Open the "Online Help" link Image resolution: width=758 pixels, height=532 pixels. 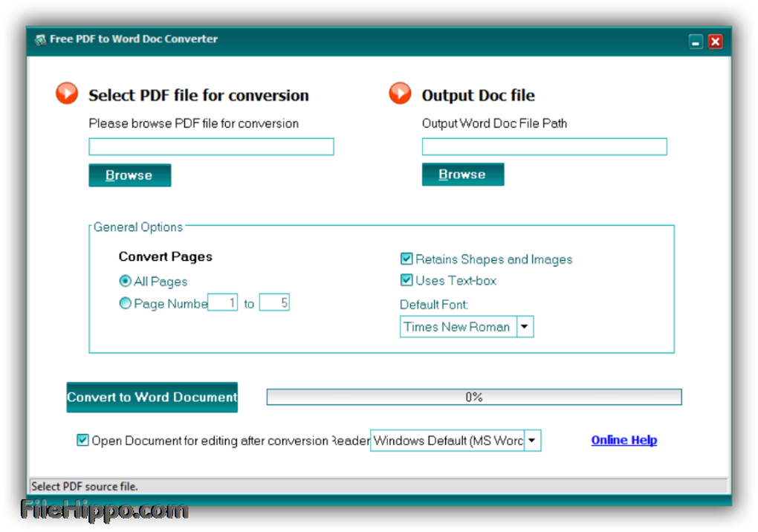623,439
